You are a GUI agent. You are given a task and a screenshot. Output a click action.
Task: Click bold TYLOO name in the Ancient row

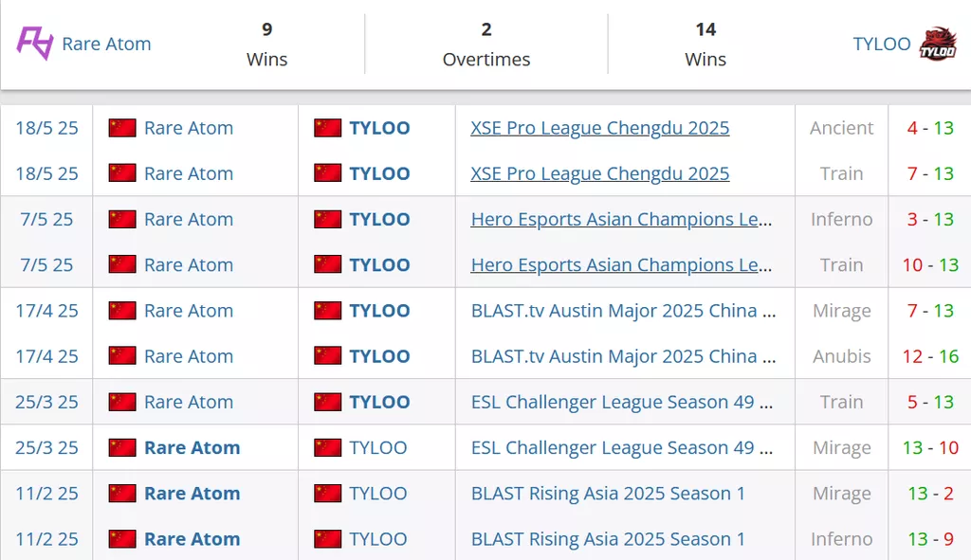coord(379,128)
